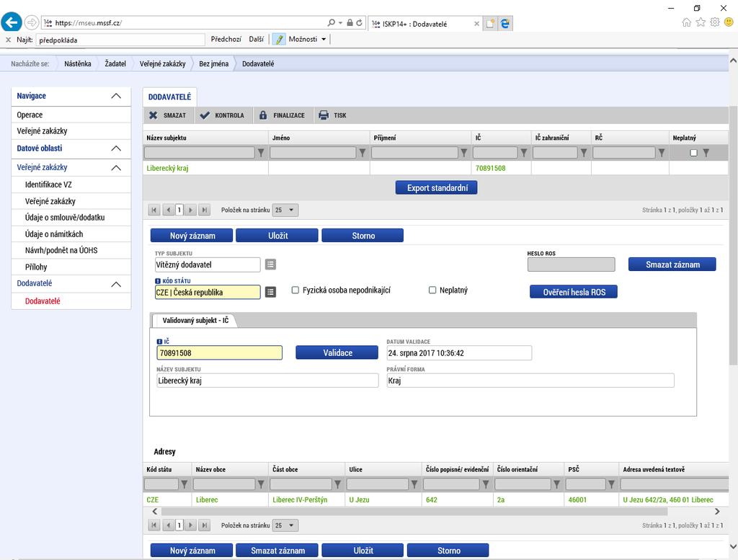Click the IČ input field with 70891508
This screenshot has width=738, height=560.
219,353
